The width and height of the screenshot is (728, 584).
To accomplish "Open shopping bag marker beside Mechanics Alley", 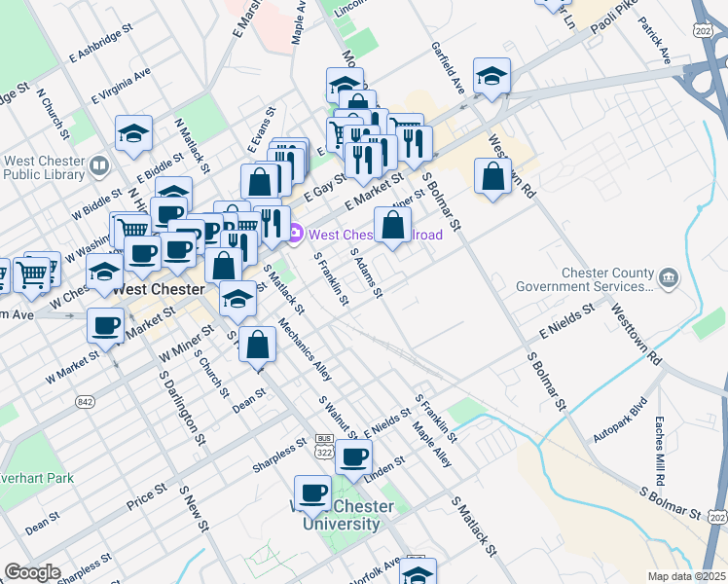I will (x=257, y=347).
